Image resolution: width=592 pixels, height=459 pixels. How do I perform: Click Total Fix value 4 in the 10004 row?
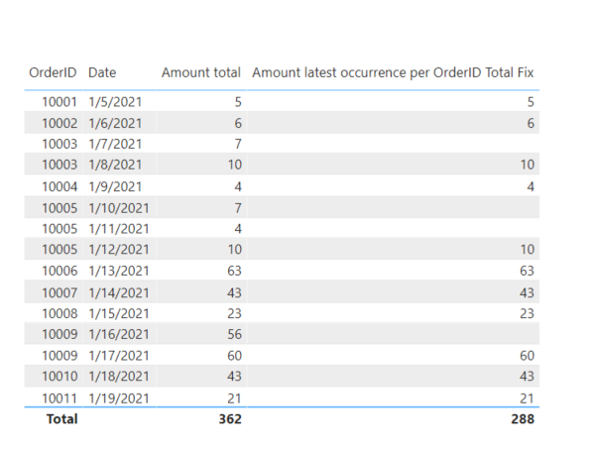[x=531, y=186]
